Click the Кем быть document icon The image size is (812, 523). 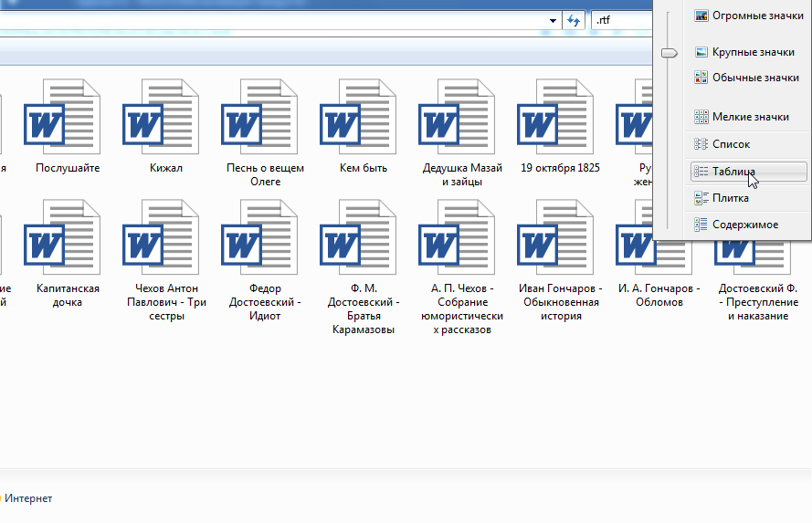(358, 117)
